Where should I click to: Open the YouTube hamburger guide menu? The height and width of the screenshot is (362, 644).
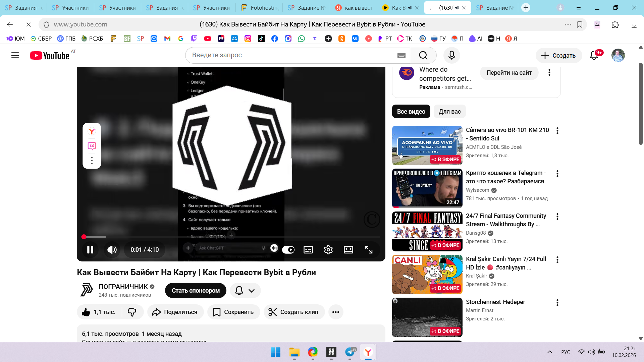(15, 55)
